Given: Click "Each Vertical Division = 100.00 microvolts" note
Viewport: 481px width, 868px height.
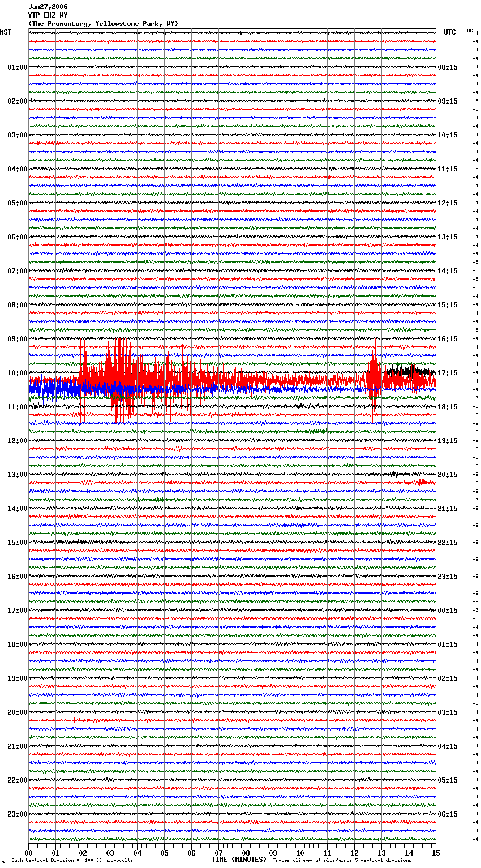Looking at the screenshot, I should click(x=72, y=860).
